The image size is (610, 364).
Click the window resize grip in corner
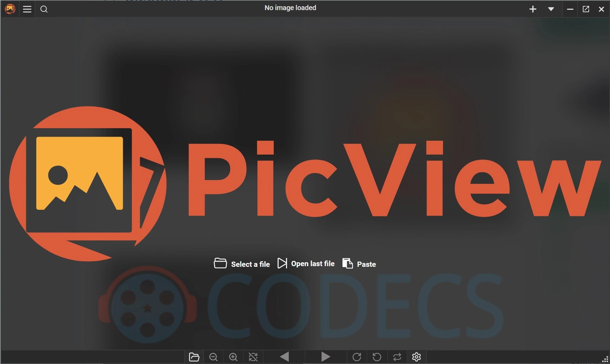pyautogui.click(x=605, y=359)
